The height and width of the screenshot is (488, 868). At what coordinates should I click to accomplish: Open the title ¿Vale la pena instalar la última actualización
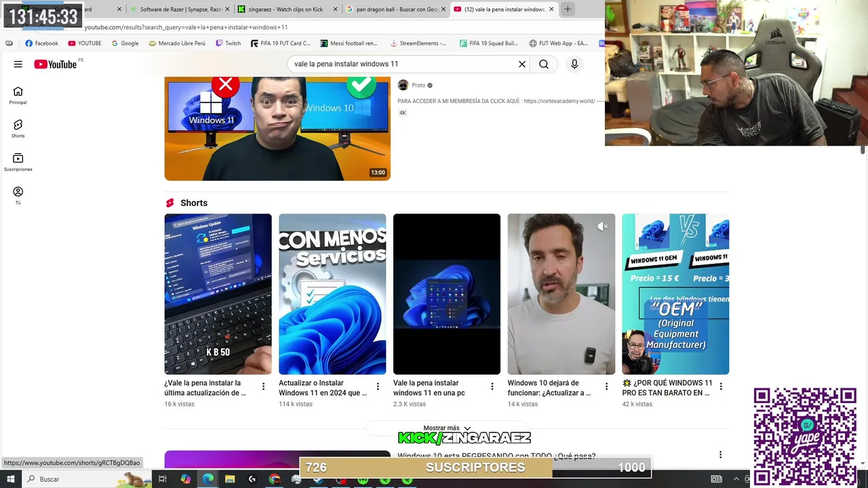point(205,388)
